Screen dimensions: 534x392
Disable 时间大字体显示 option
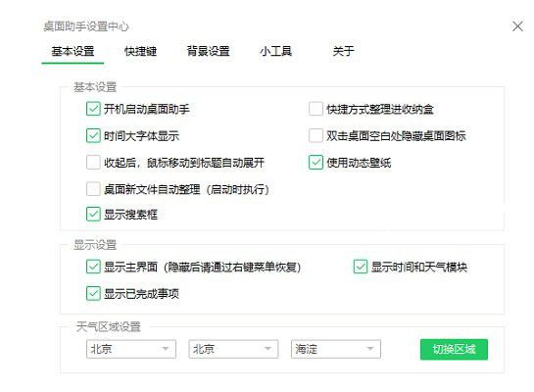pyautogui.click(x=93, y=135)
